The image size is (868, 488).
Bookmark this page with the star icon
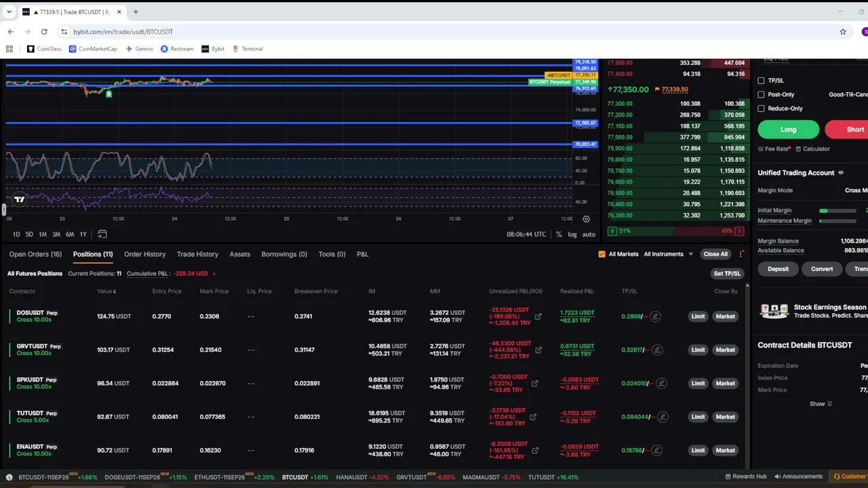[x=843, y=31]
